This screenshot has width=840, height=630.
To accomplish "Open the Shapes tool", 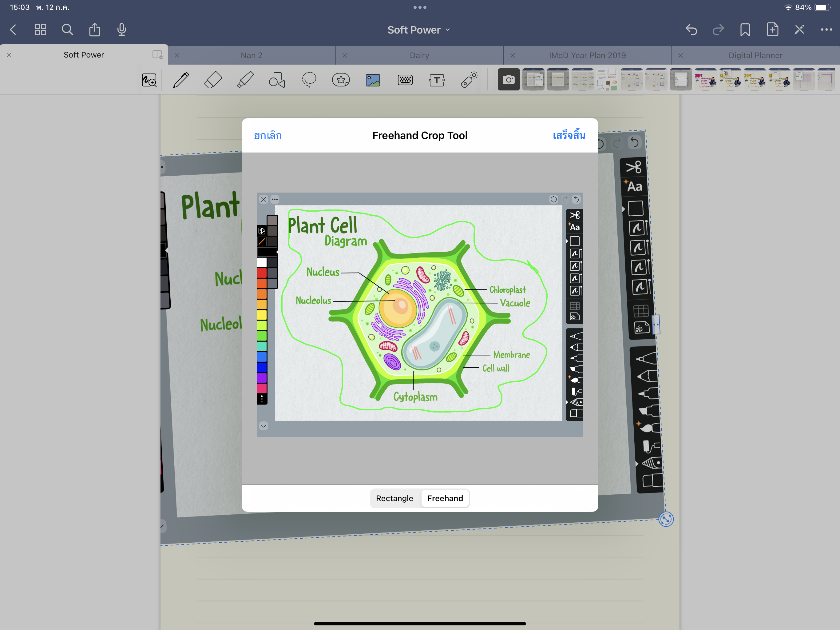I will click(x=277, y=80).
